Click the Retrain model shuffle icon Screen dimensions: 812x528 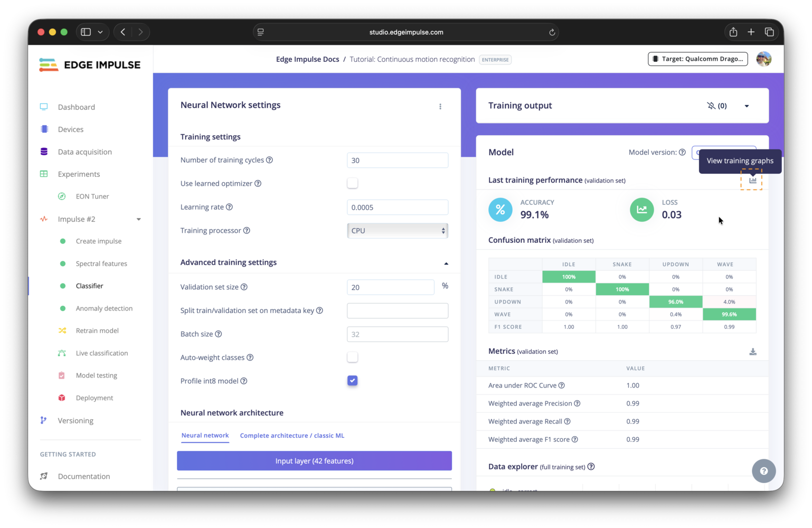(x=62, y=331)
